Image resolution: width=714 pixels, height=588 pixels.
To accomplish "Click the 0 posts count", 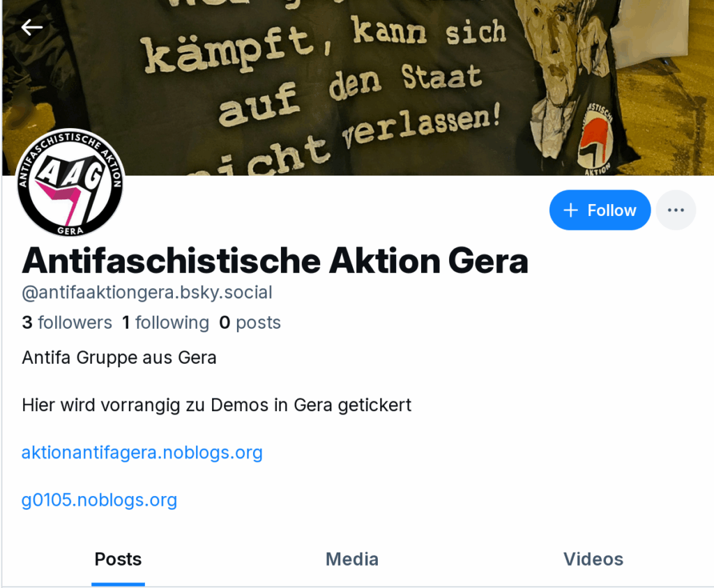I will pos(250,323).
